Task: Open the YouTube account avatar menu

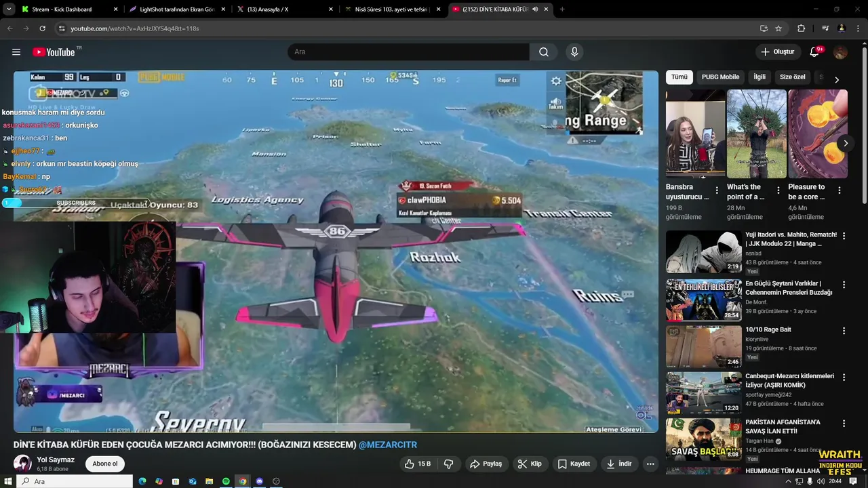Action: coord(840,52)
